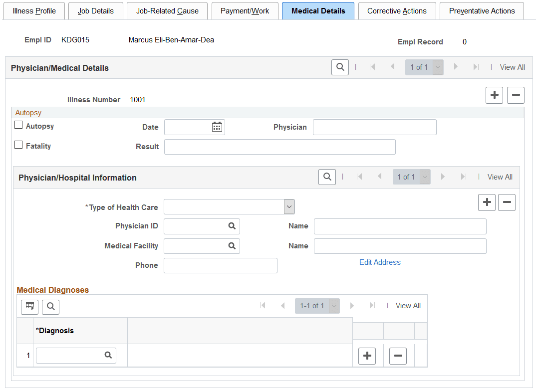Go to previous row in Physician/Medical Details

[x=392, y=67]
